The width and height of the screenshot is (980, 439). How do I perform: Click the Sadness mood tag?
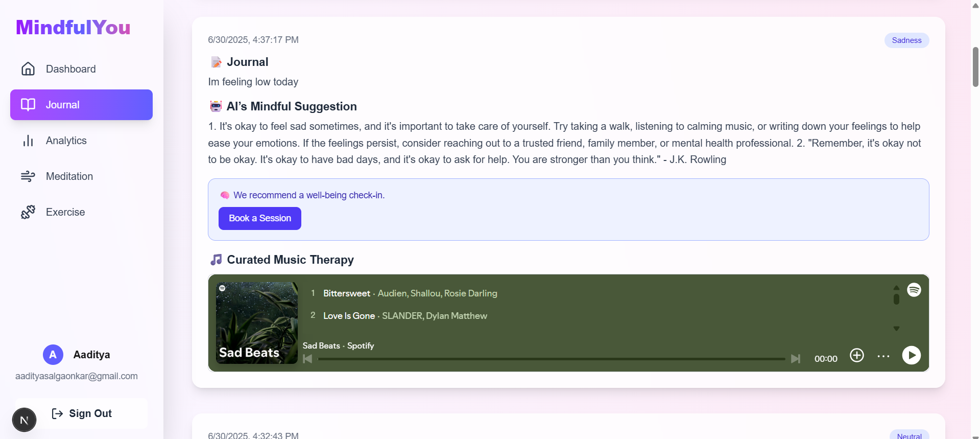906,40
